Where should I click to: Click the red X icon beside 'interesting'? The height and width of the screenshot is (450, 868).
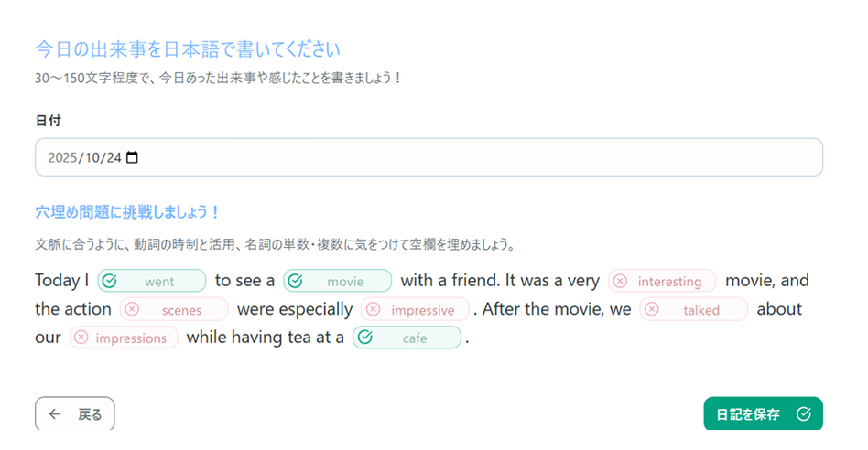(621, 281)
